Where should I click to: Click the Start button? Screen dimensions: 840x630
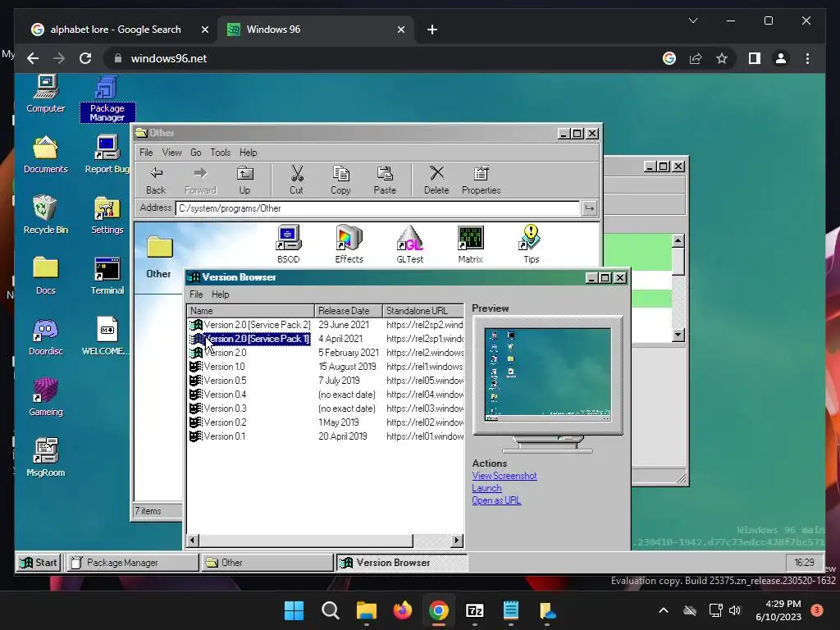click(38, 563)
